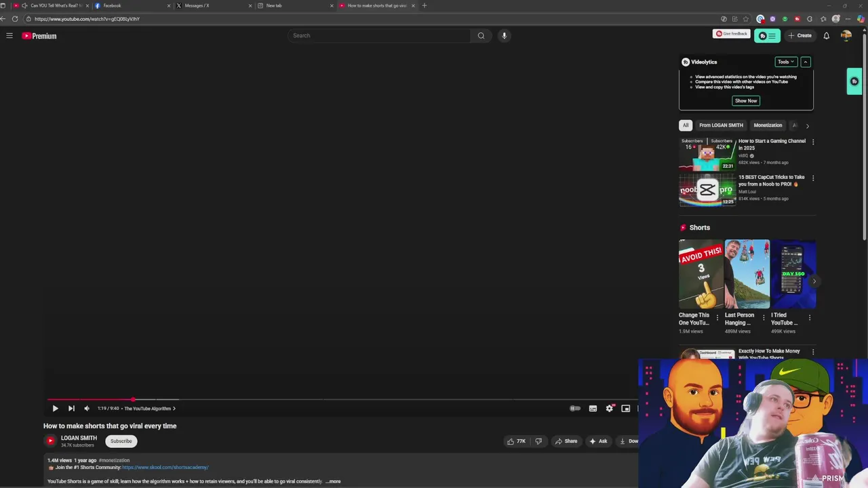Download the video
The height and width of the screenshot is (488, 868).
[x=628, y=441]
